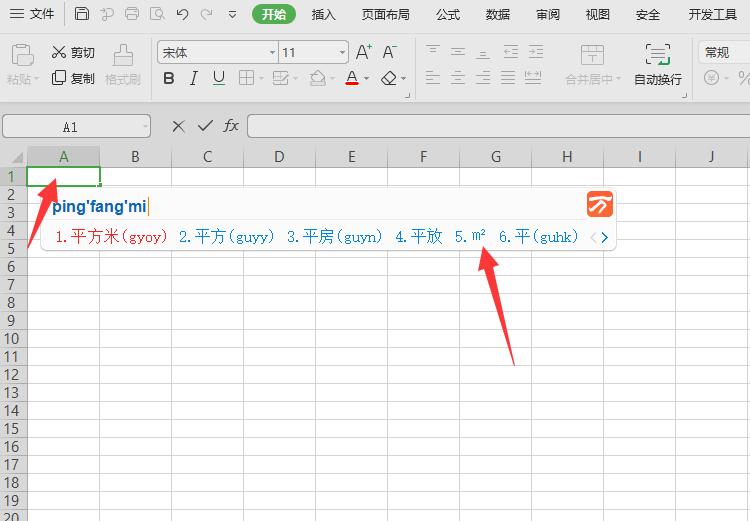Open the 审阅 tab
The height and width of the screenshot is (521, 750).
[x=548, y=14]
